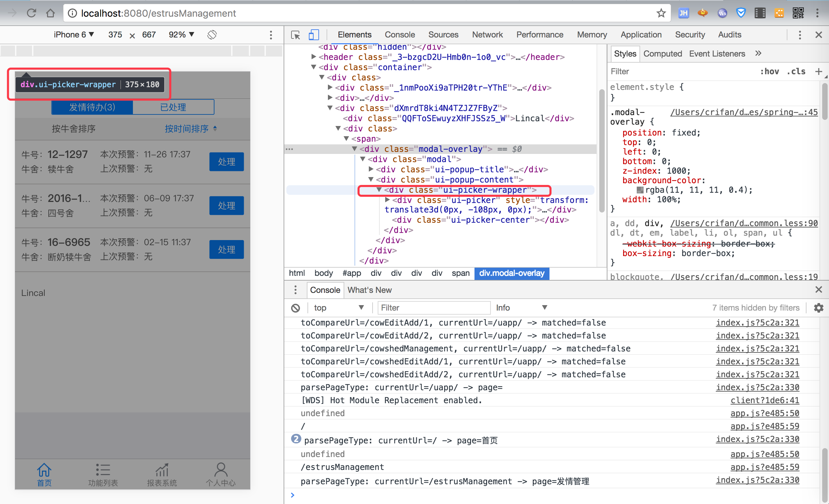
Task: Collapse the ui-picker-wrapper div node
Action: point(379,190)
